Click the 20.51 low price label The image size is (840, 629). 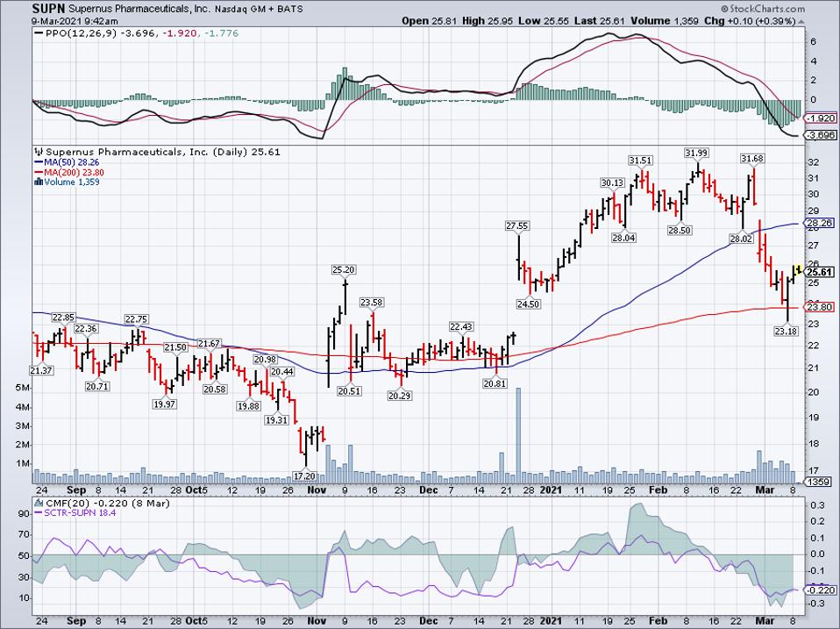(349, 391)
